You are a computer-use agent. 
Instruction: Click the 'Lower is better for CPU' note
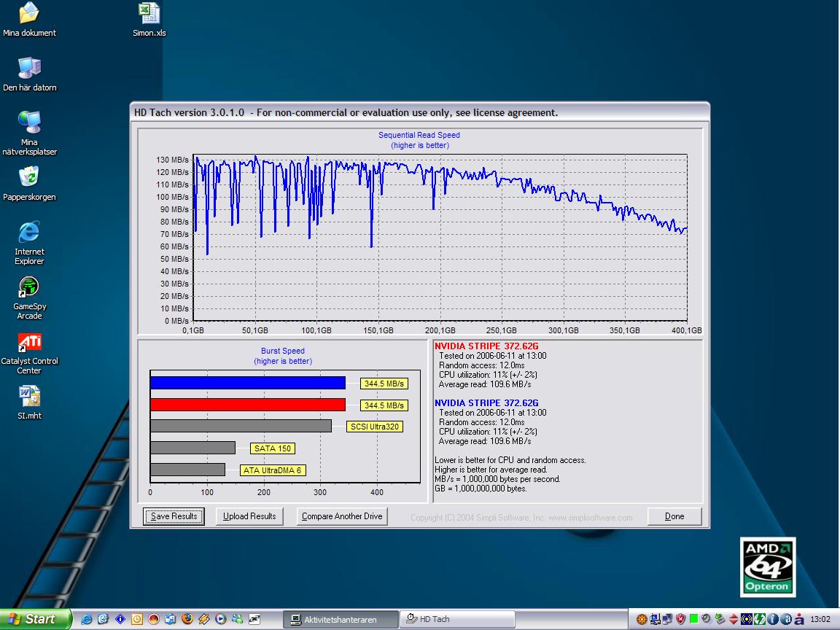(x=510, y=460)
